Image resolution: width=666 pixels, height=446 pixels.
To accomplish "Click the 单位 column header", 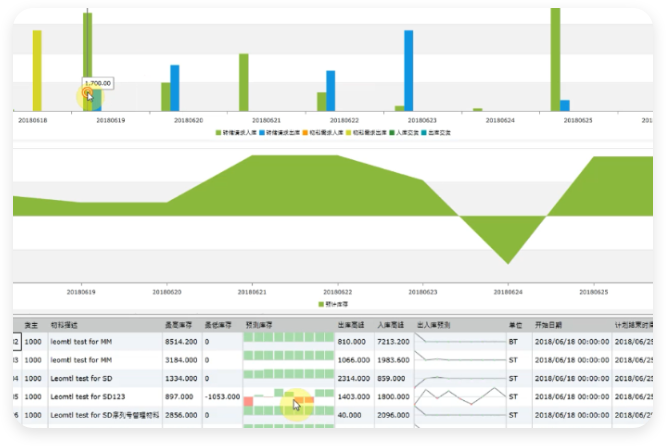I will pos(517,325).
